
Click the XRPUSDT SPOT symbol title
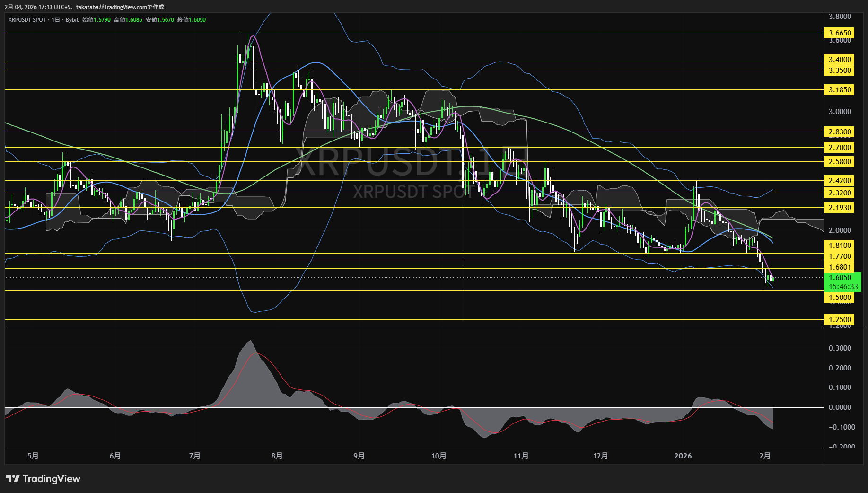[x=27, y=20]
